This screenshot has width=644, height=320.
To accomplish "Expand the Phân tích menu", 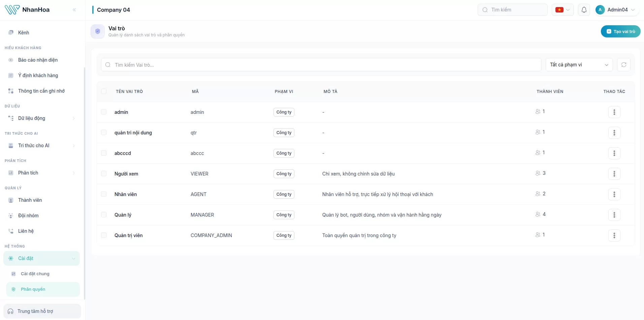I will (x=41, y=173).
